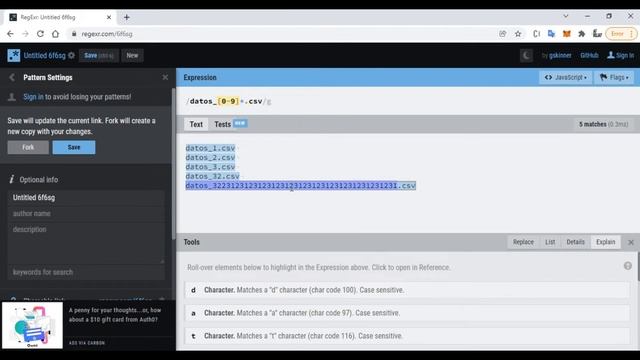Click the pattern name field Untitled 6f6sg

[x=86, y=198]
